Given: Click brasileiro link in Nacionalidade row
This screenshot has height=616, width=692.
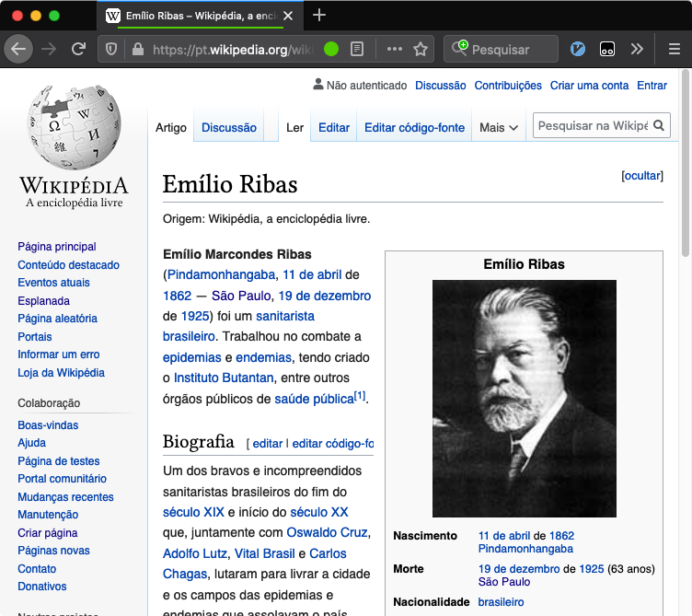Looking at the screenshot, I should 501,602.
